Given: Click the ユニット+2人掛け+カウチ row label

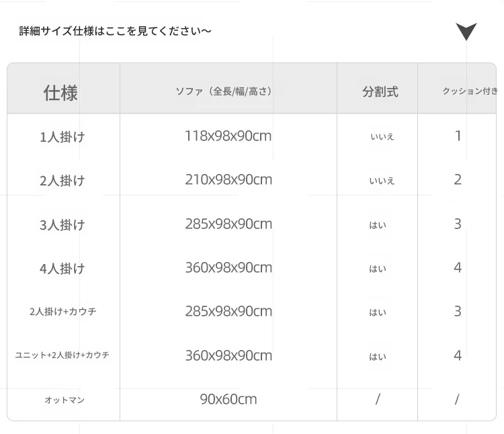Looking at the screenshot, I should point(62,355).
